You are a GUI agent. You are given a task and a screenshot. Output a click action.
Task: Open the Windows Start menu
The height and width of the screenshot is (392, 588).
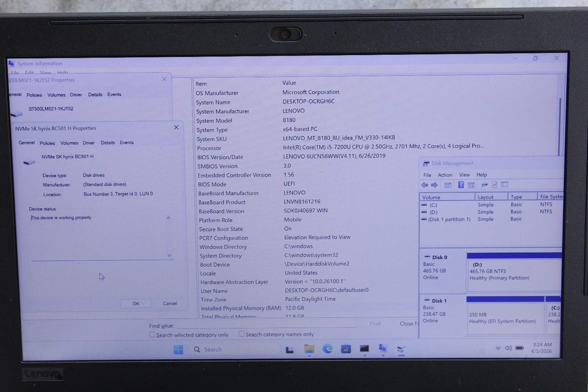(x=178, y=349)
